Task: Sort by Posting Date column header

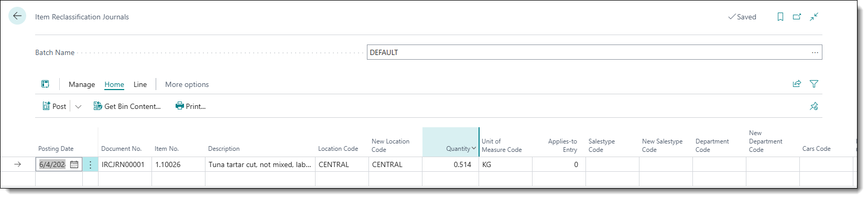Action: coord(56,149)
